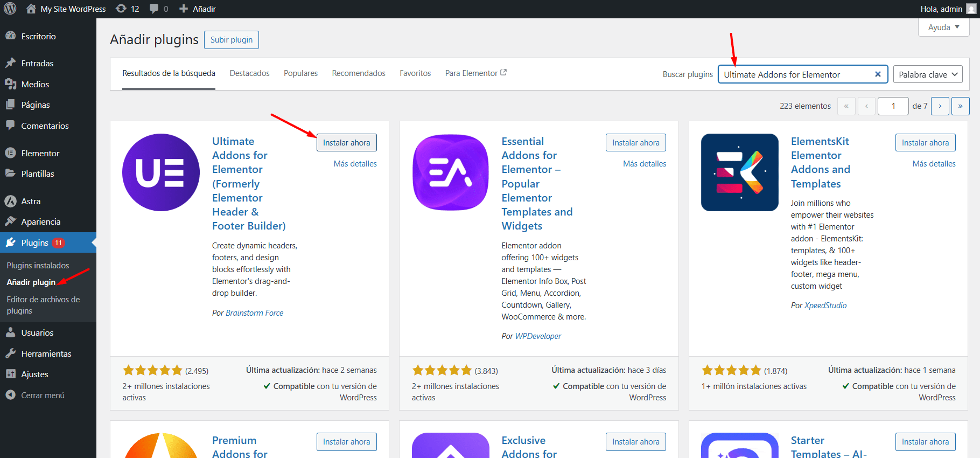Click ElementsKit Elementor Addons title
The width and height of the screenshot is (980, 458).
pos(821,163)
